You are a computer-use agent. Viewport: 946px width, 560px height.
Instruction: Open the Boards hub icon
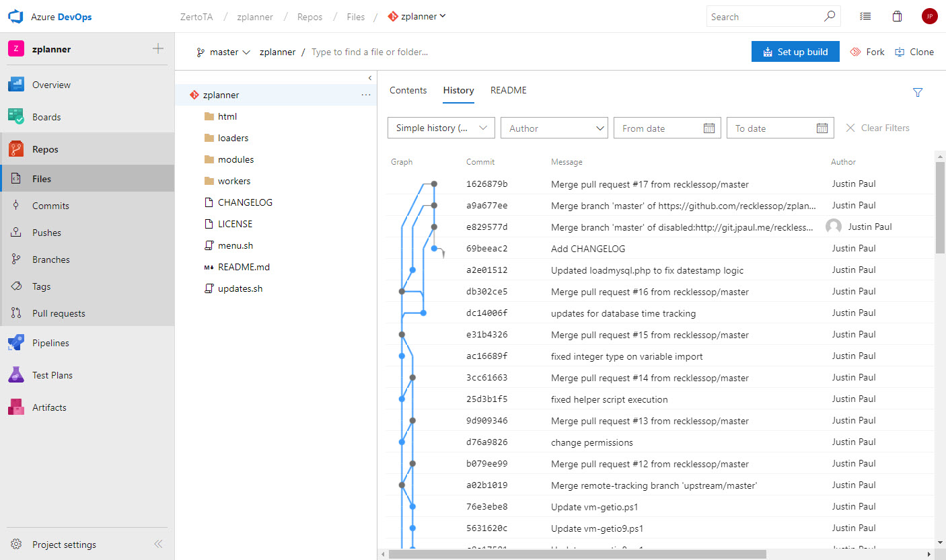pos(16,117)
